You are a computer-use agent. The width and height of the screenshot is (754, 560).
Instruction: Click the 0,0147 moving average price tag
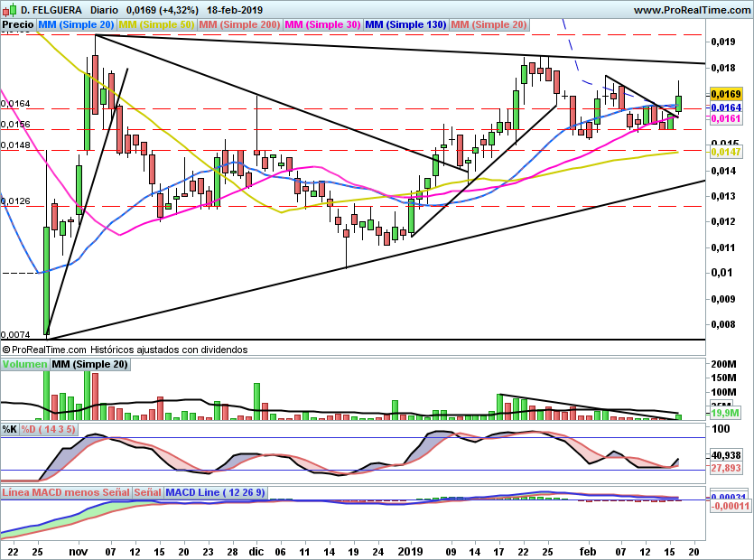coord(726,152)
